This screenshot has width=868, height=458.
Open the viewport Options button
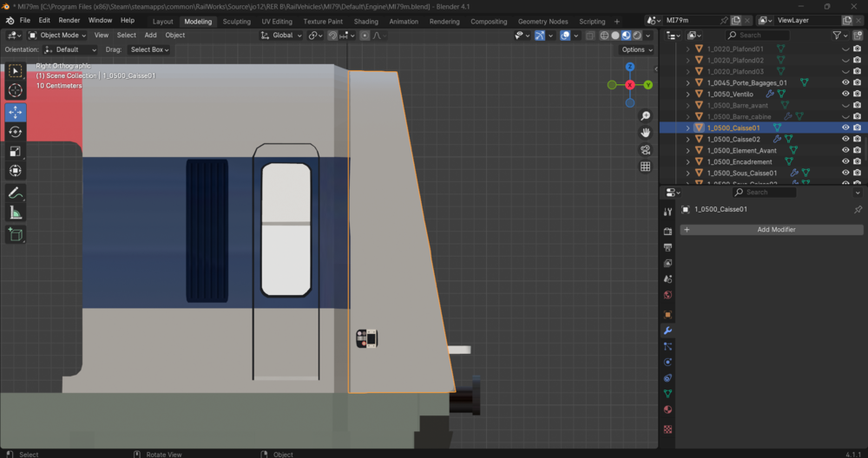tap(636, 49)
